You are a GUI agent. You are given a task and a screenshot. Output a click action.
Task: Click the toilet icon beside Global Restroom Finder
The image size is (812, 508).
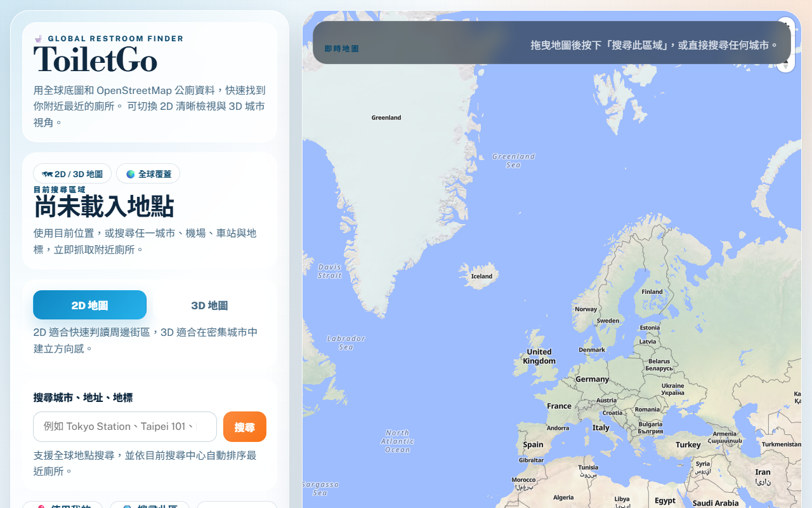tap(38, 39)
